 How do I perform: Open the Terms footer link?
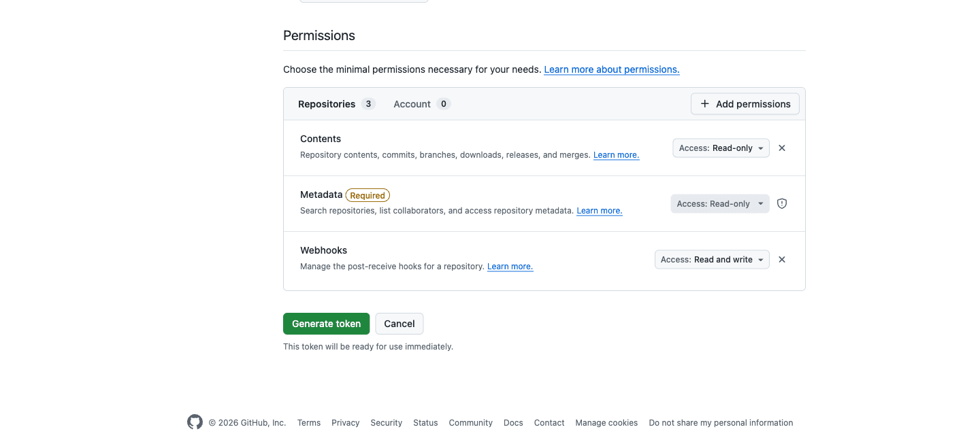pyautogui.click(x=309, y=423)
